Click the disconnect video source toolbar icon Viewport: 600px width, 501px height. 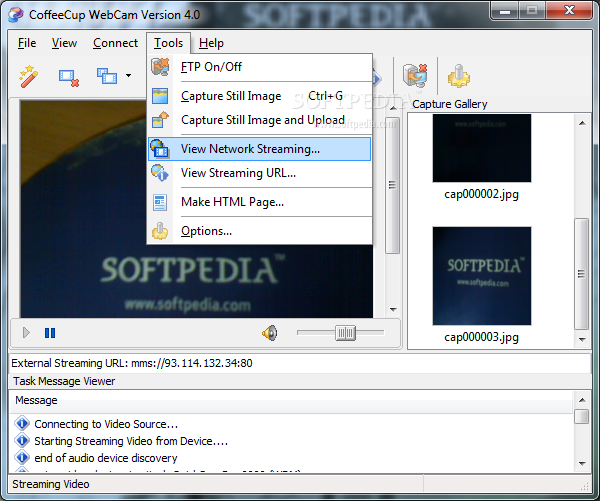[69, 78]
